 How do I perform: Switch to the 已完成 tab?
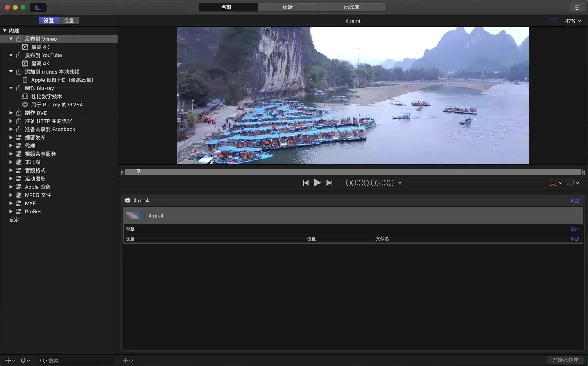point(351,7)
